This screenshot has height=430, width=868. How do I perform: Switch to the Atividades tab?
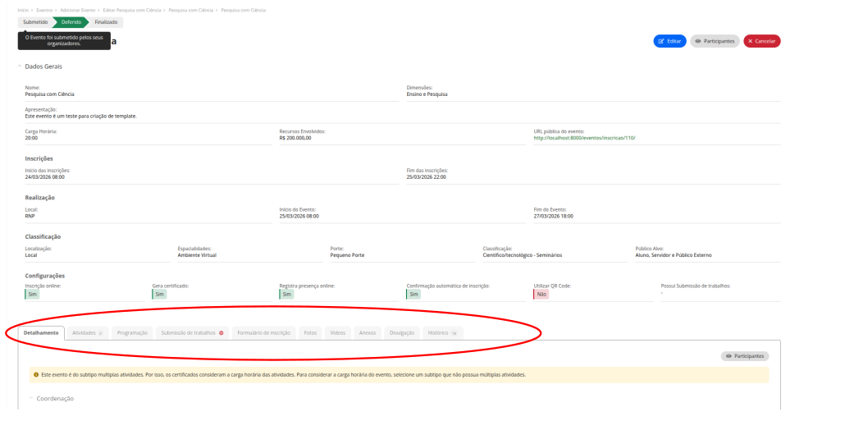88,333
